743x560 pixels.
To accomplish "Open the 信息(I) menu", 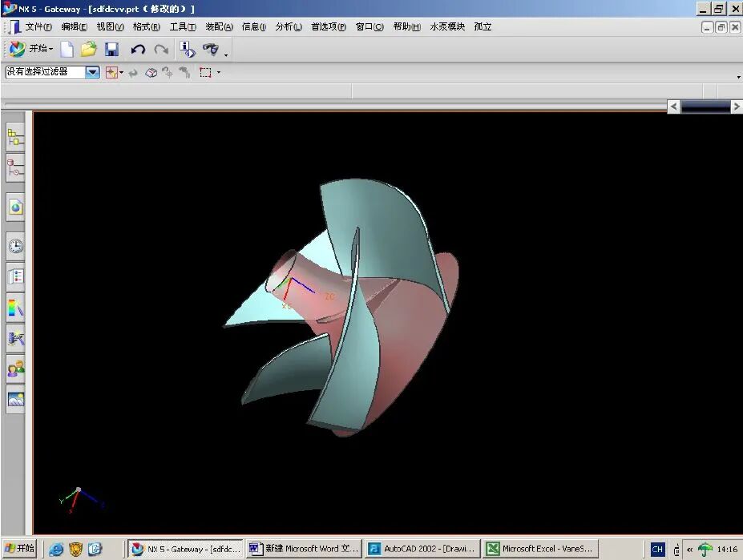I will tap(254, 27).
